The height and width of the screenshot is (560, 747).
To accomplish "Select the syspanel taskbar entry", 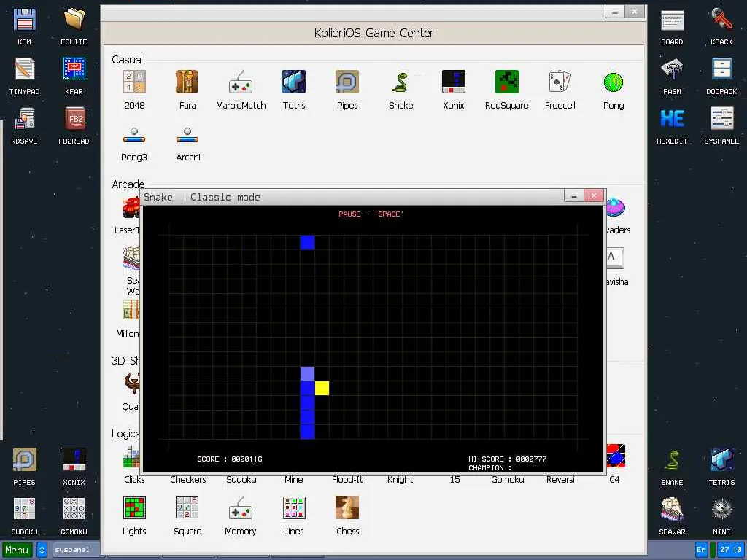I will click(76, 550).
